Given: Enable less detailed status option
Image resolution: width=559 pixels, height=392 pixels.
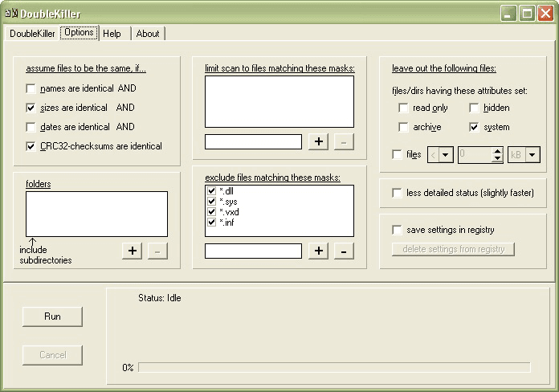Looking at the screenshot, I should [x=397, y=193].
